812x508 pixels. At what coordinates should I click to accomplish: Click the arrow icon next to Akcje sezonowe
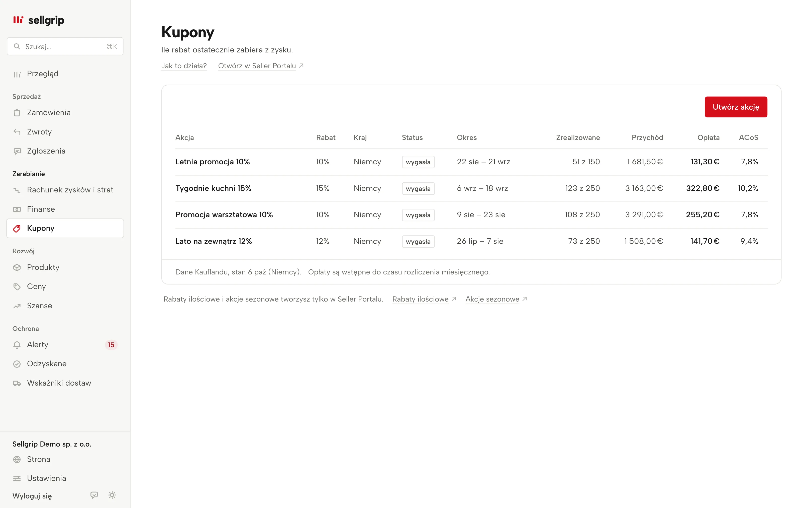click(525, 299)
